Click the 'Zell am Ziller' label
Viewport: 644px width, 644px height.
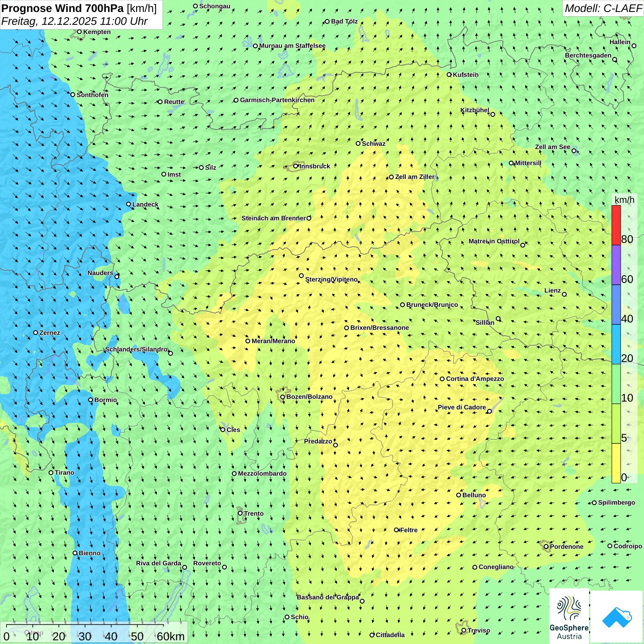pyautogui.click(x=414, y=177)
